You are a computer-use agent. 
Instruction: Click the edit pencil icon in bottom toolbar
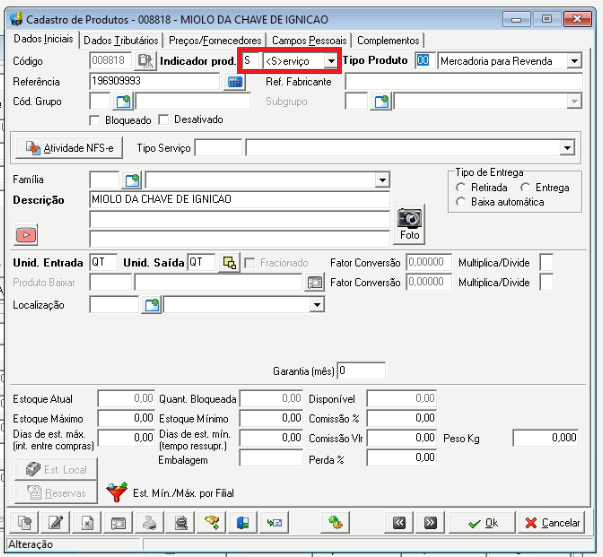[56, 522]
